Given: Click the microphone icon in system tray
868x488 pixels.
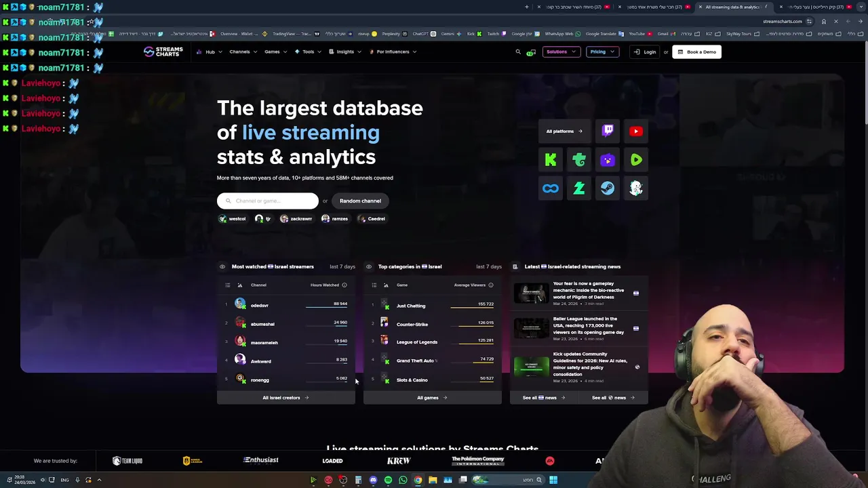Looking at the screenshot, I should pos(77,480).
